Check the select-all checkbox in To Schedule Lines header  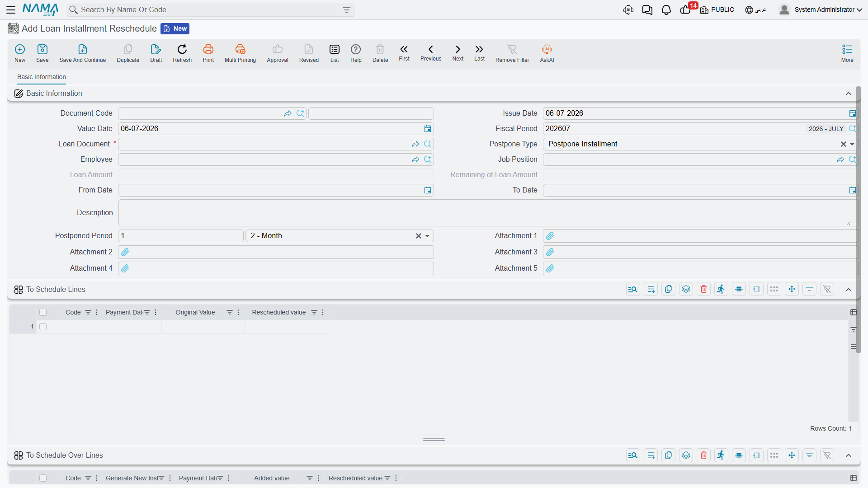pyautogui.click(x=43, y=312)
